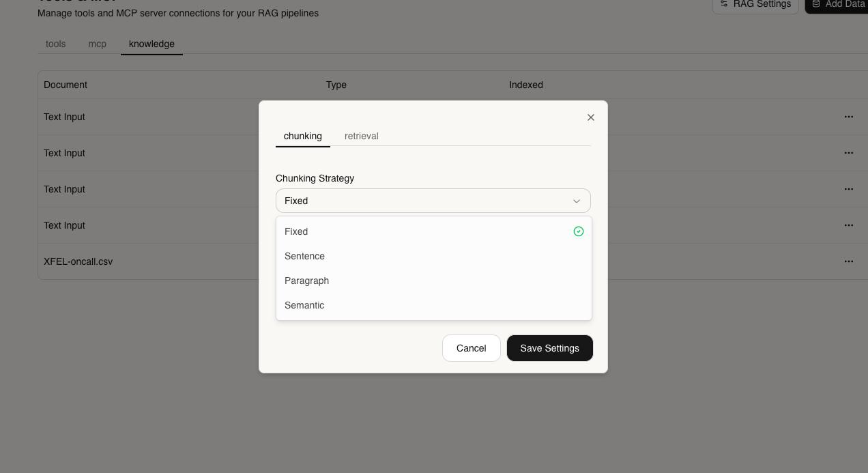868x473 pixels.
Task: Open actions menu for third Text Input row
Action: pos(848,189)
